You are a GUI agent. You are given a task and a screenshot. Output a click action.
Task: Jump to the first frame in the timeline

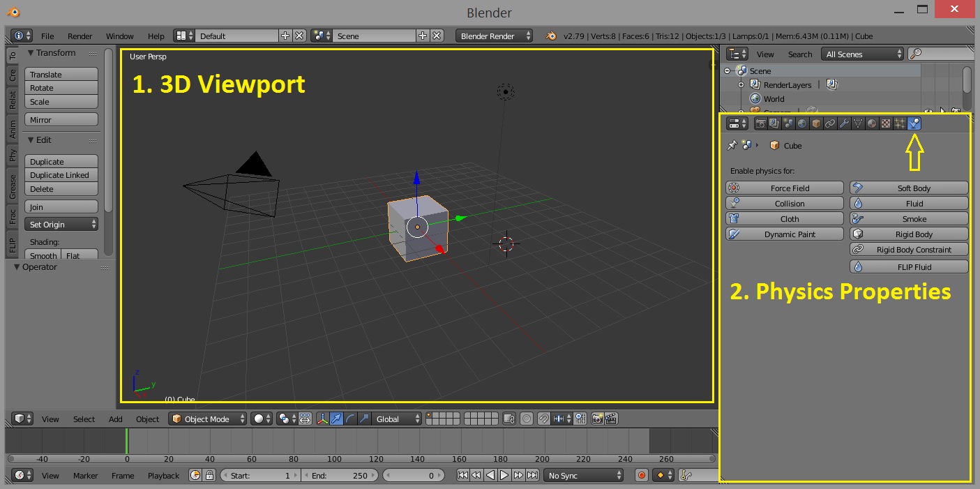coord(462,475)
